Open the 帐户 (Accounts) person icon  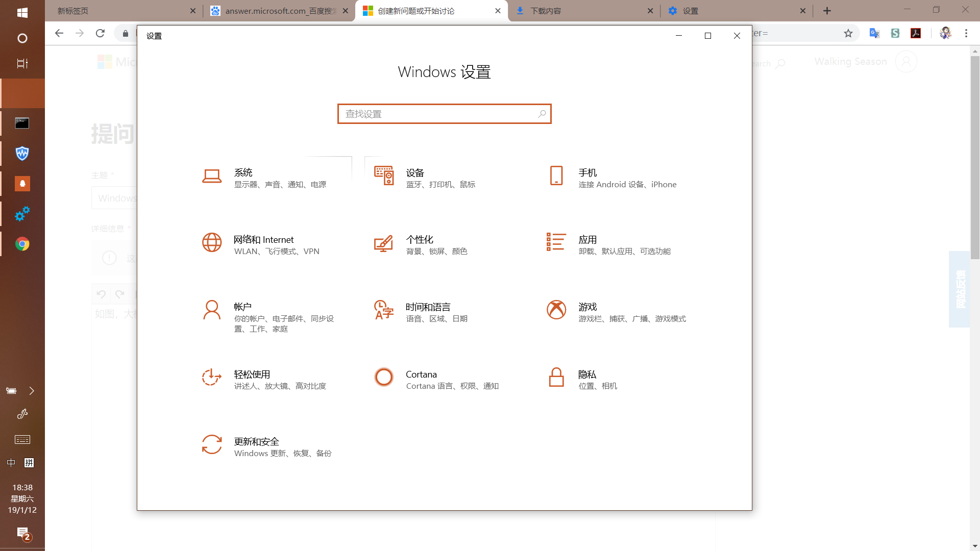(x=212, y=310)
